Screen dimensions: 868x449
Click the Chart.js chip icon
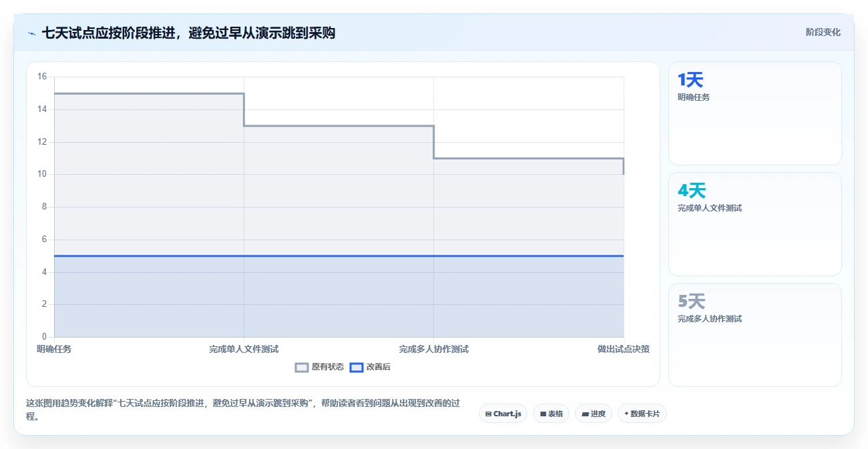point(488,414)
